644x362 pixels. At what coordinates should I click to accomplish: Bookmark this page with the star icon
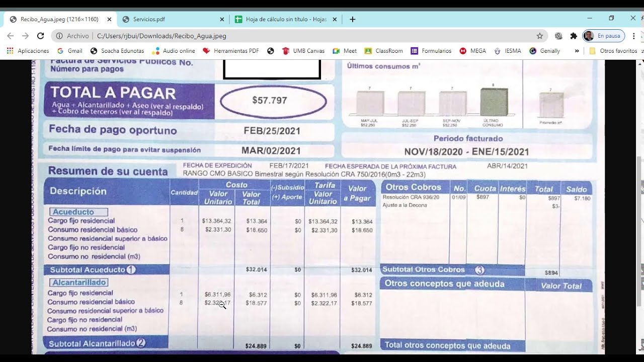(x=540, y=36)
